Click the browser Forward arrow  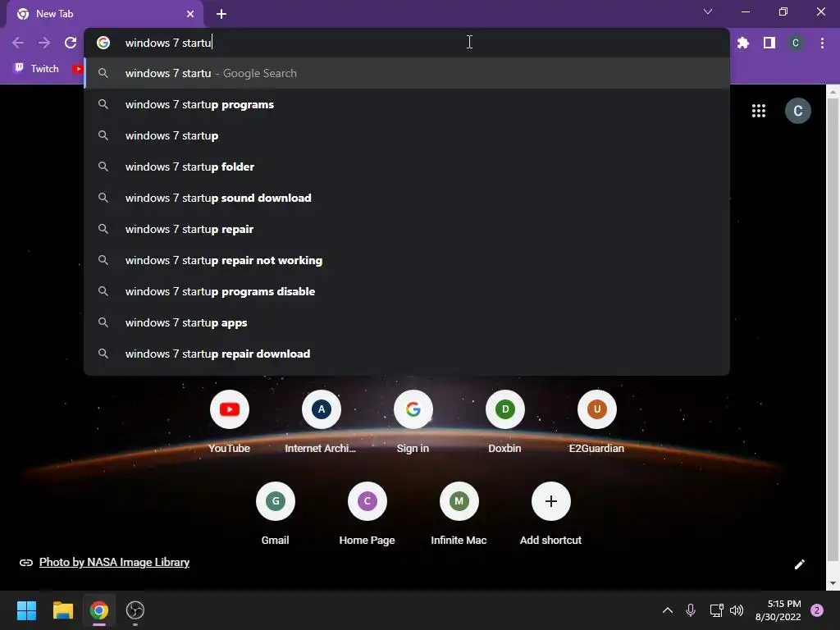[x=44, y=43]
